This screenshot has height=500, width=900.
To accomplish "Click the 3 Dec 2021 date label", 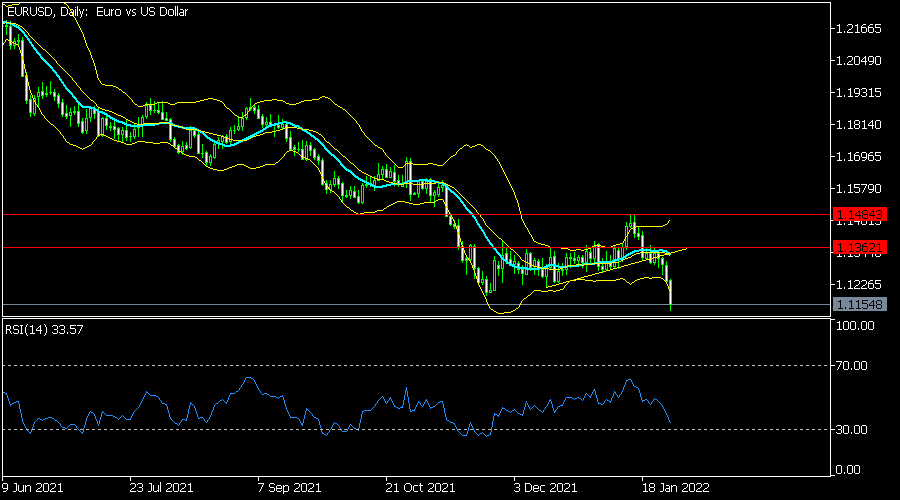I will [545, 488].
